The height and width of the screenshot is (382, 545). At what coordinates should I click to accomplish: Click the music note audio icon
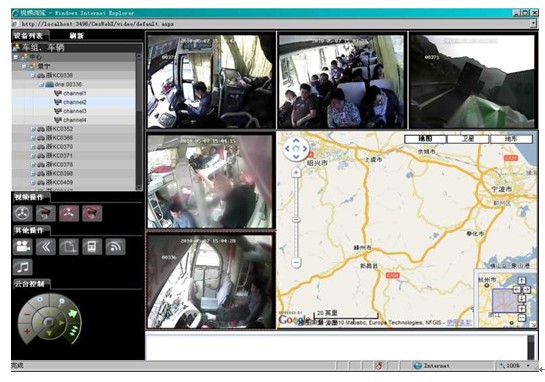click(23, 267)
